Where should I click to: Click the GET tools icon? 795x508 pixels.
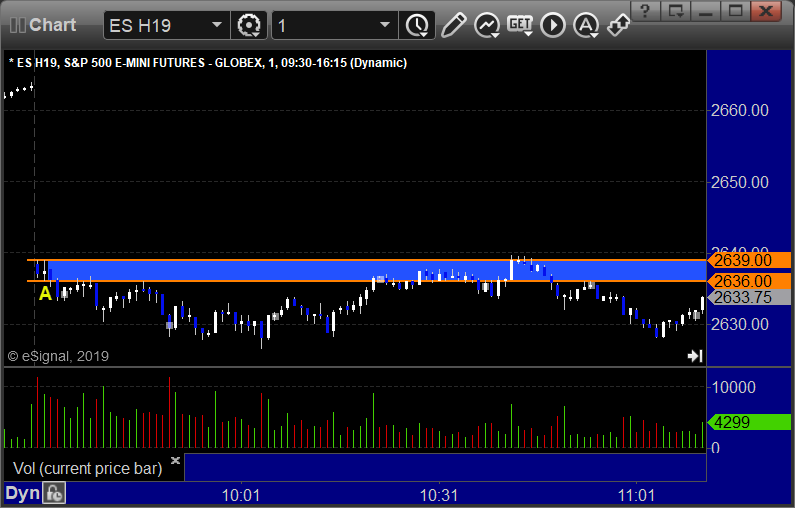[520, 24]
